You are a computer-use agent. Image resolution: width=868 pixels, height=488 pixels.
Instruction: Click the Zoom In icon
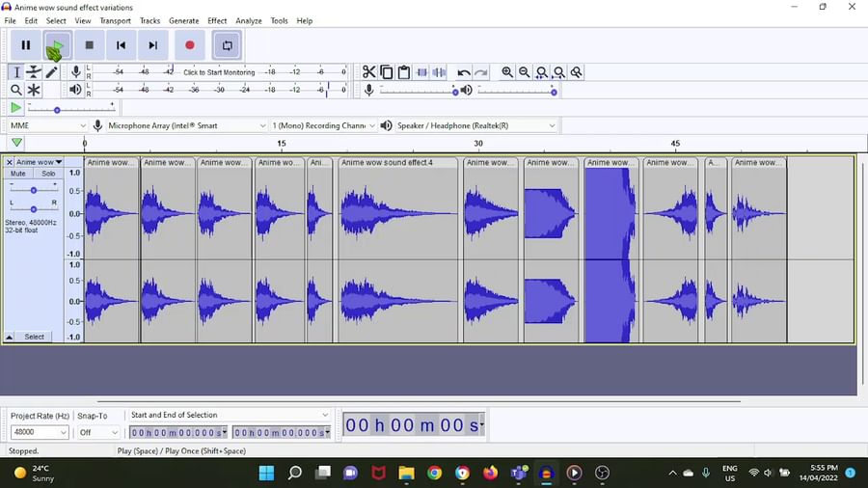pyautogui.click(x=507, y=72)
